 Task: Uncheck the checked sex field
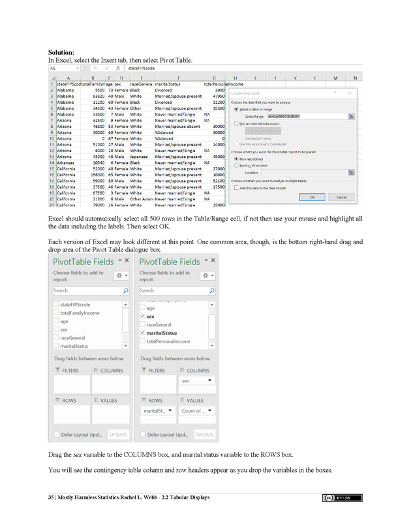(143, 316)
